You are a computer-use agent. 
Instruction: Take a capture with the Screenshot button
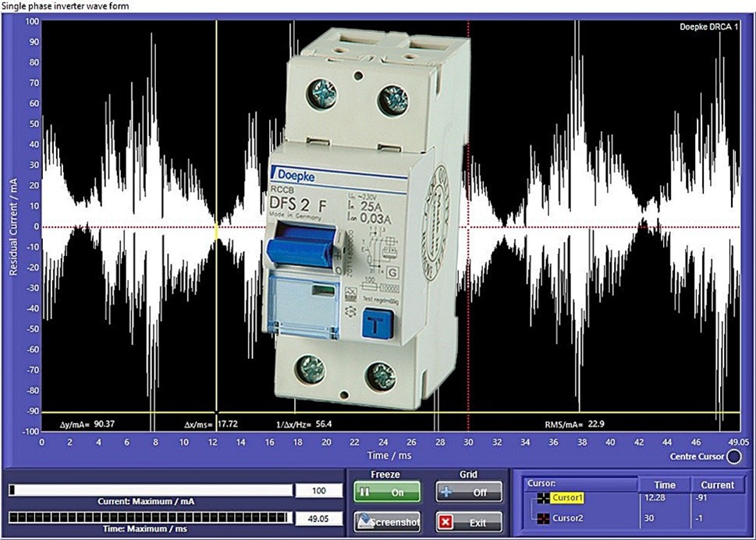387,521
